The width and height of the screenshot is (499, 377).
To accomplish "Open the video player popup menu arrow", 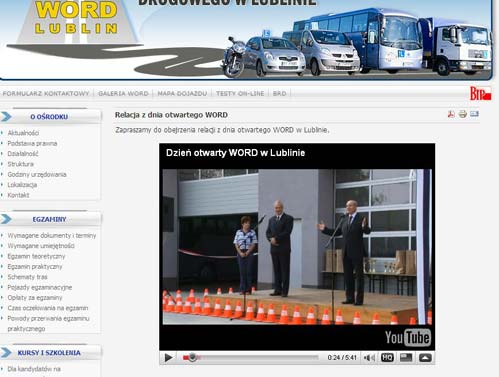I will click(x=425, y=358).
